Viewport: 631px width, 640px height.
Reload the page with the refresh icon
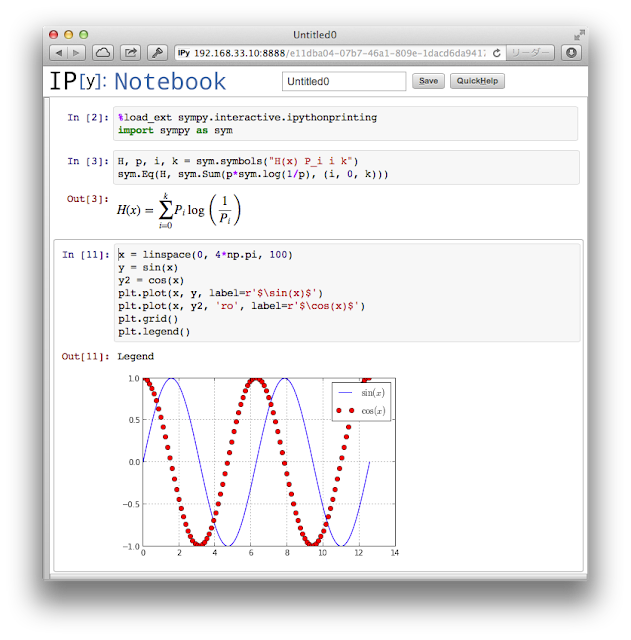pos(497,53)
